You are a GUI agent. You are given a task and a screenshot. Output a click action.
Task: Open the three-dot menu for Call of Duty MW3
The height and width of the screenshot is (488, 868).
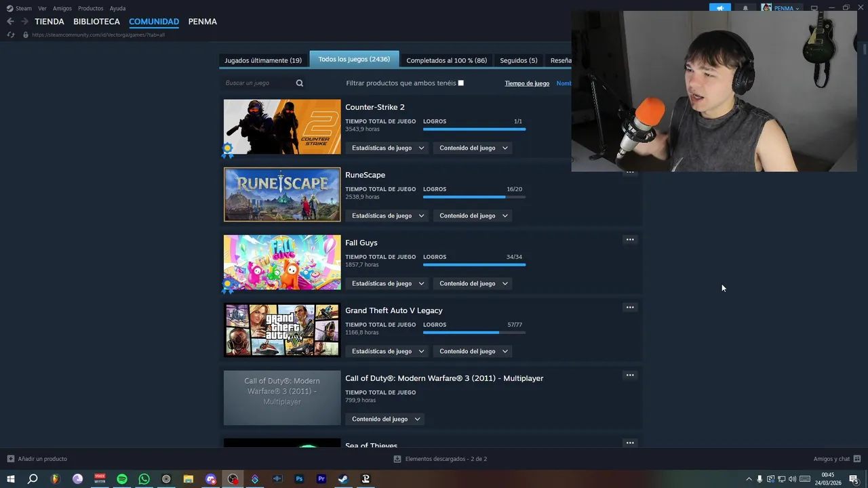click(630, 375)
